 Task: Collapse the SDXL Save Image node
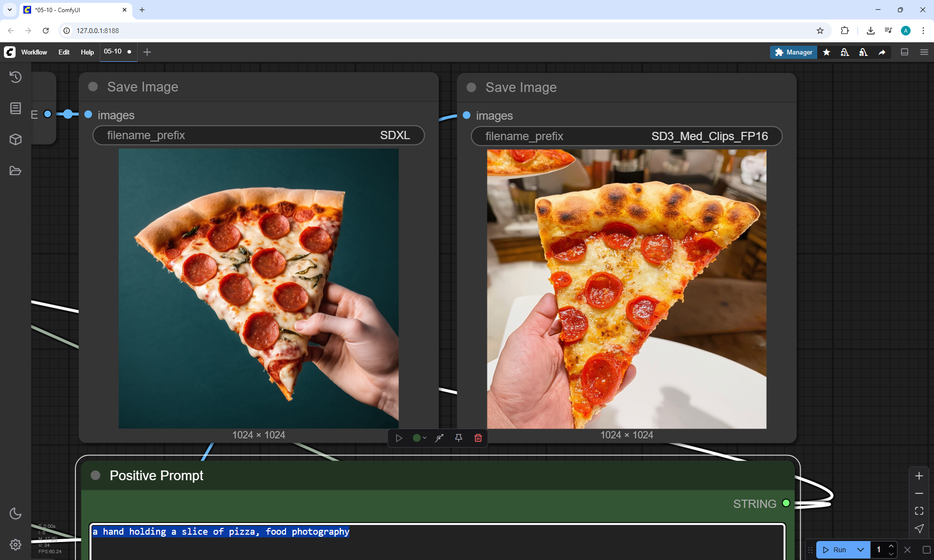click(x=93, y=87)
